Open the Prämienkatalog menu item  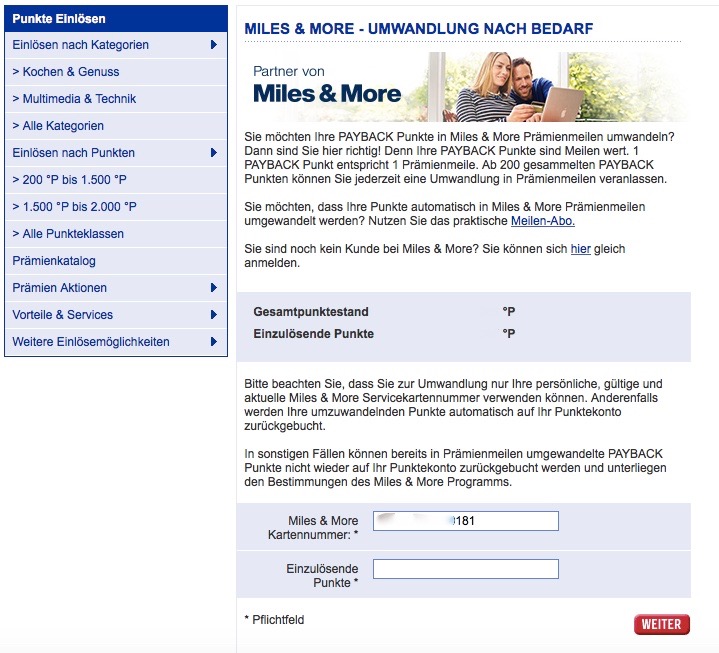[x=54, y=261]
